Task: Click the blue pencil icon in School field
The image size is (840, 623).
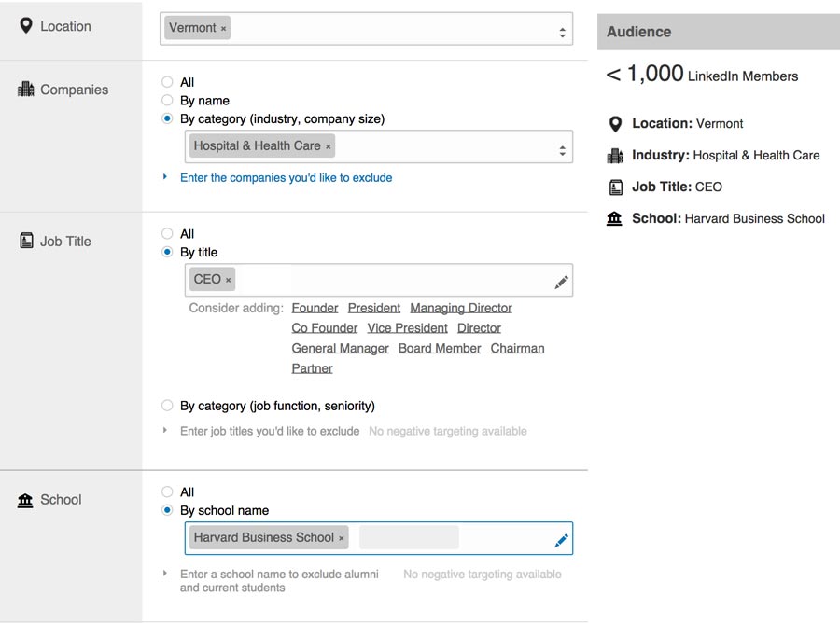Action: pos(562,541)
